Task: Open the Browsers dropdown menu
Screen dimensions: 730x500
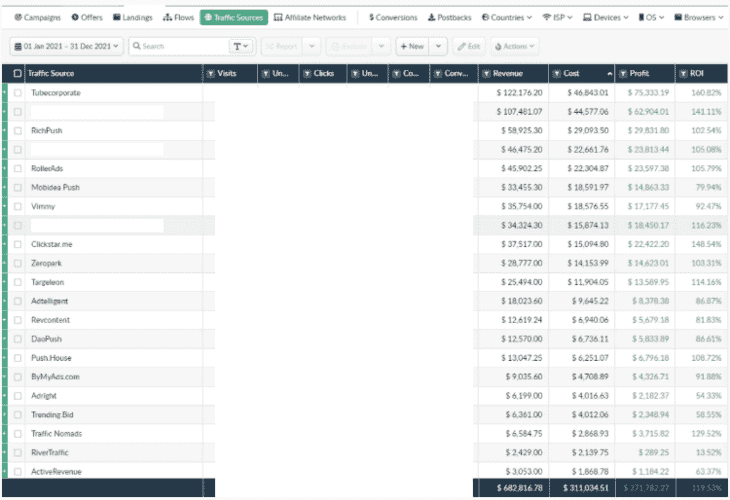Action: [699, 17]
